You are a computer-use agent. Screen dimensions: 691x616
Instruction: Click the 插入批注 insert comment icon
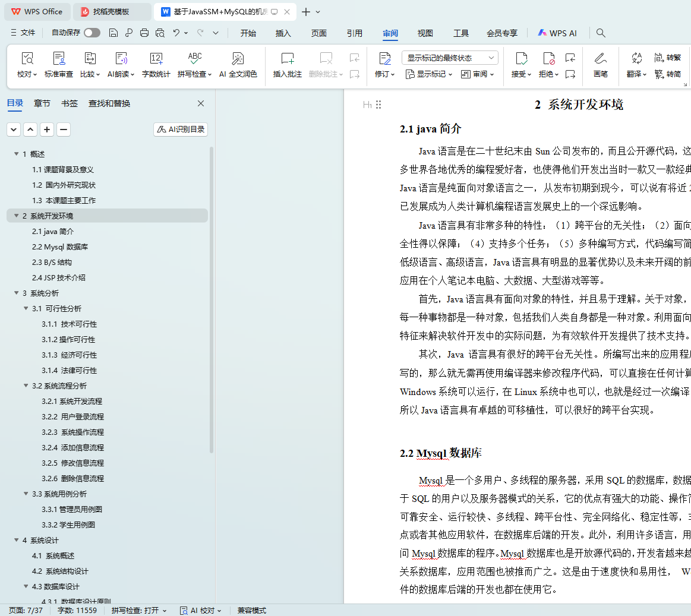[288, 59]
